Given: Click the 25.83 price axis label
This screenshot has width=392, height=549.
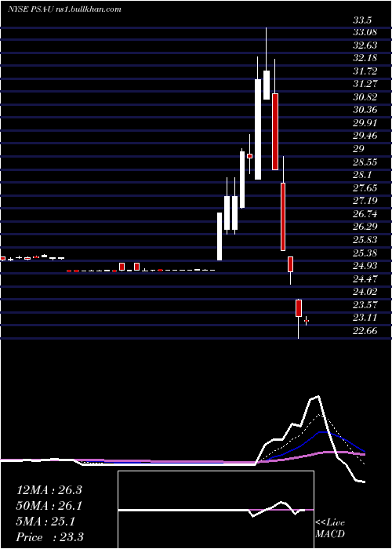Looking at the screenshot, I should point(365,239).
